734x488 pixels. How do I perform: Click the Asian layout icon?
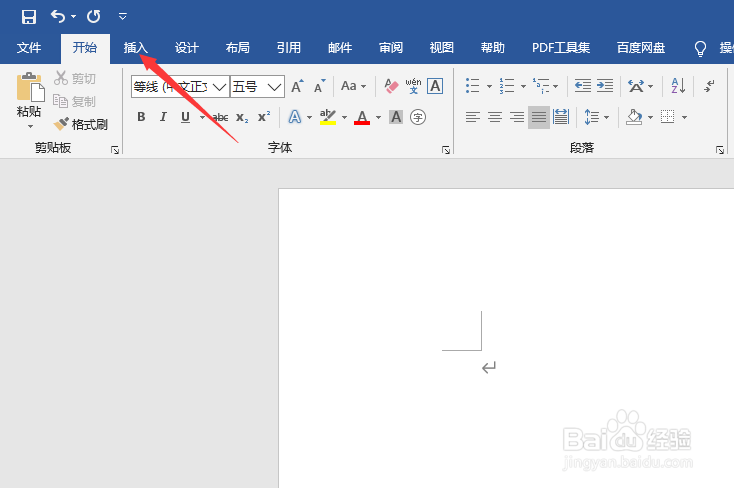pos(636,86)
